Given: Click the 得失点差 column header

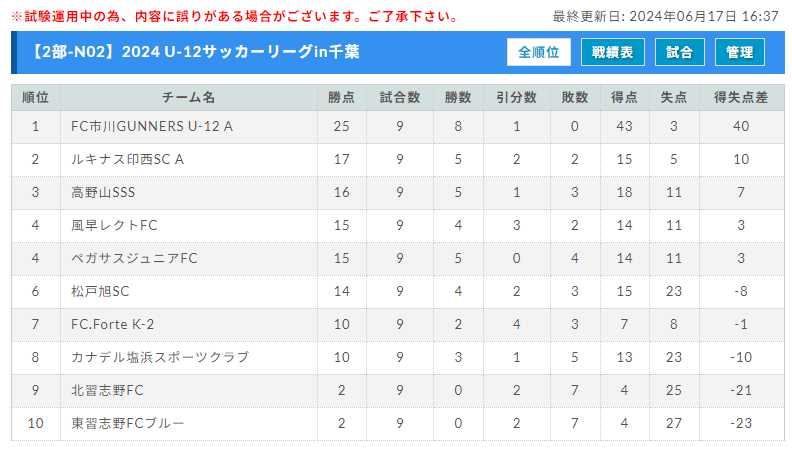Looking at the screenshot, I should click(740, 97).
